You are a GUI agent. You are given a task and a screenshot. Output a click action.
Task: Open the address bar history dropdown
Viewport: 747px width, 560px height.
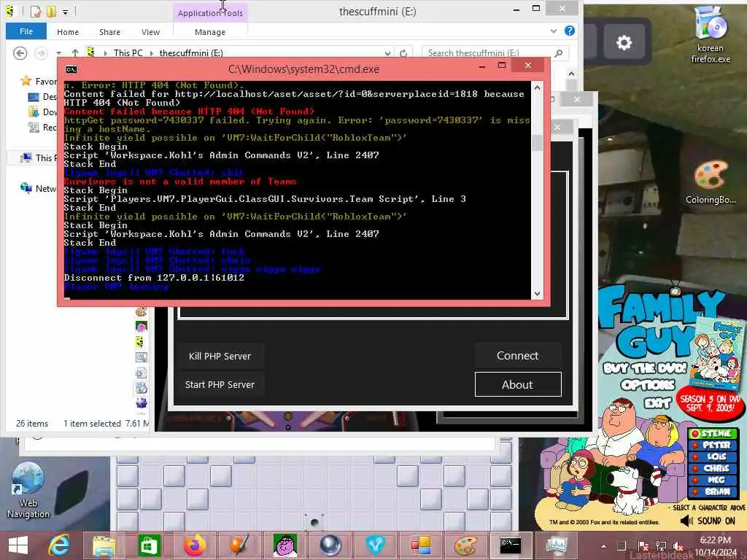tap(388, 53)
